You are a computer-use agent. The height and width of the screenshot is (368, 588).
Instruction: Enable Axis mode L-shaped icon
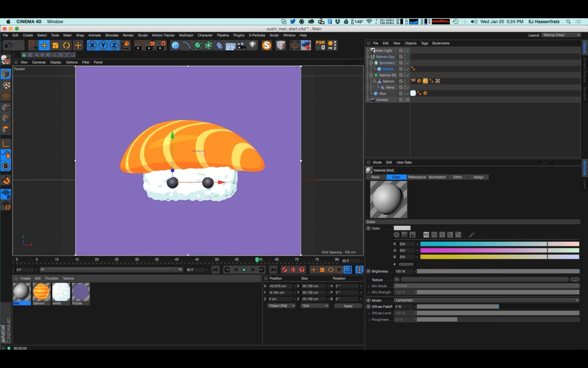(x=6, y=144)
